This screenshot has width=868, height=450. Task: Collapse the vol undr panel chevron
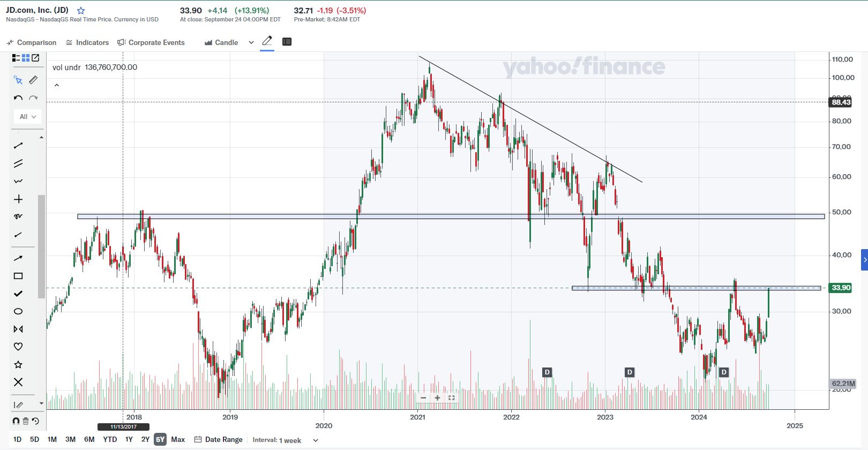pyautogui.click(x=57, y=85)
